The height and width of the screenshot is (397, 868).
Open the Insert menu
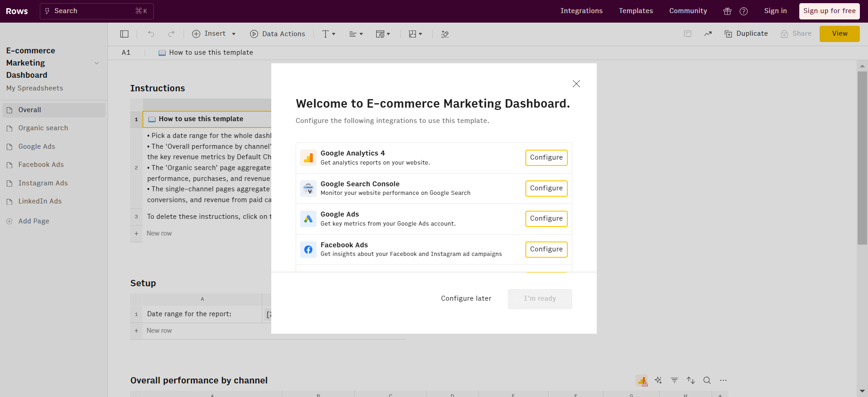click(214, 34)
